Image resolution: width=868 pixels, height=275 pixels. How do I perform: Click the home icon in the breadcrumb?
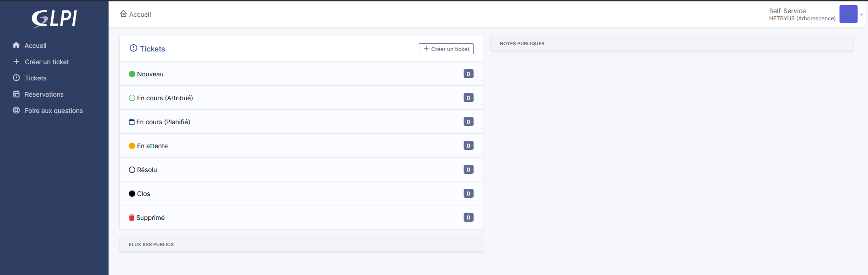pyautogui.click(x=123, y=14)
